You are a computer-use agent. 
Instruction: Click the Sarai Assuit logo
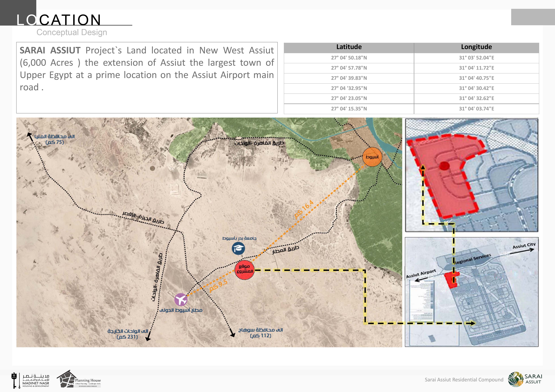(x=525, y=379)
